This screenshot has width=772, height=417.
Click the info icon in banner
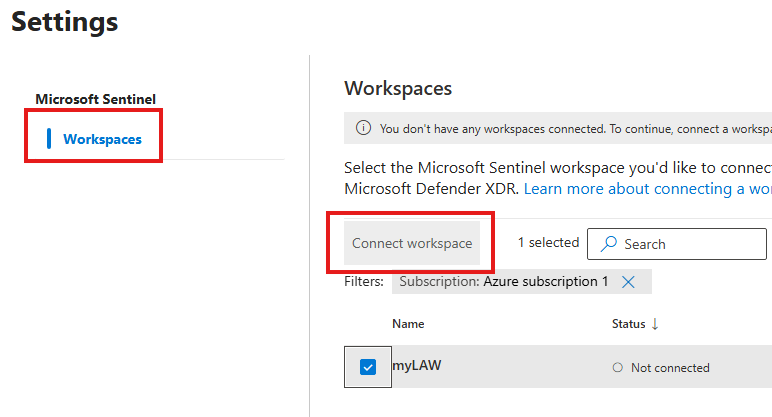click(x=363, y=128)
